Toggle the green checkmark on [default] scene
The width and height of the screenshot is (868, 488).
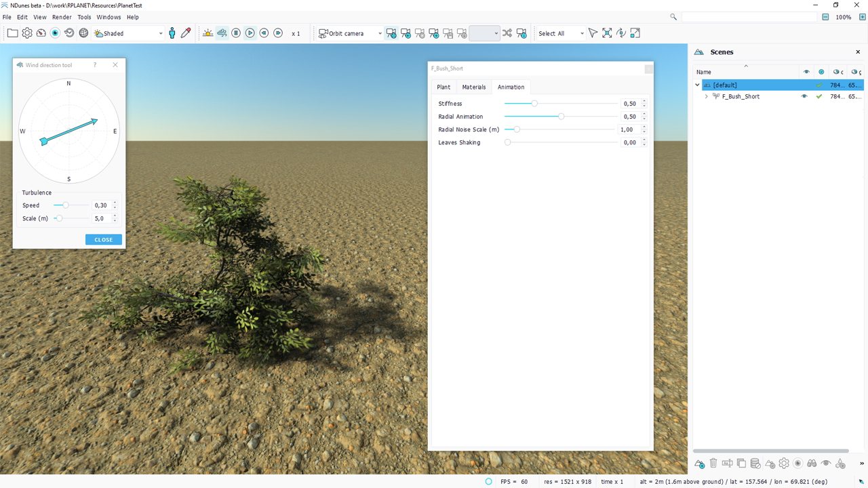(x=819, y=85)
